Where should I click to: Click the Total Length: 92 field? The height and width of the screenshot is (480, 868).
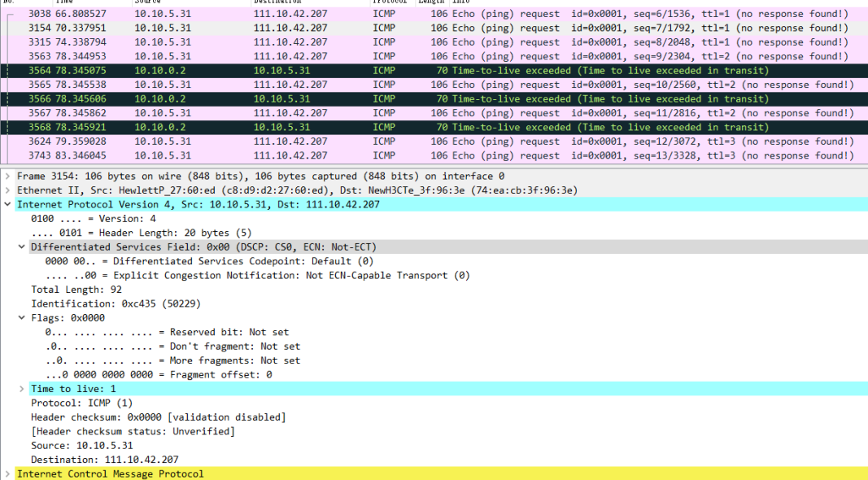click(76, 290)
